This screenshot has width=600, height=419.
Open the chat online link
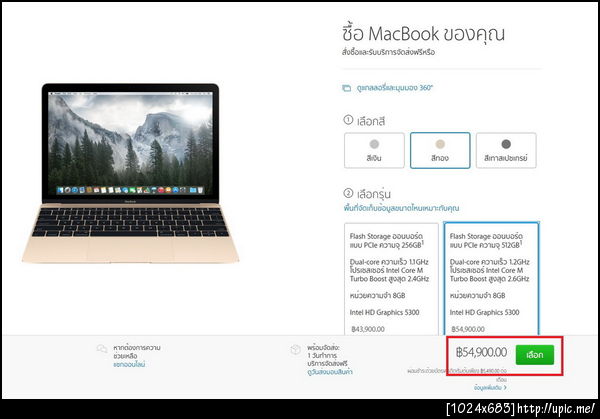(129, 365)
